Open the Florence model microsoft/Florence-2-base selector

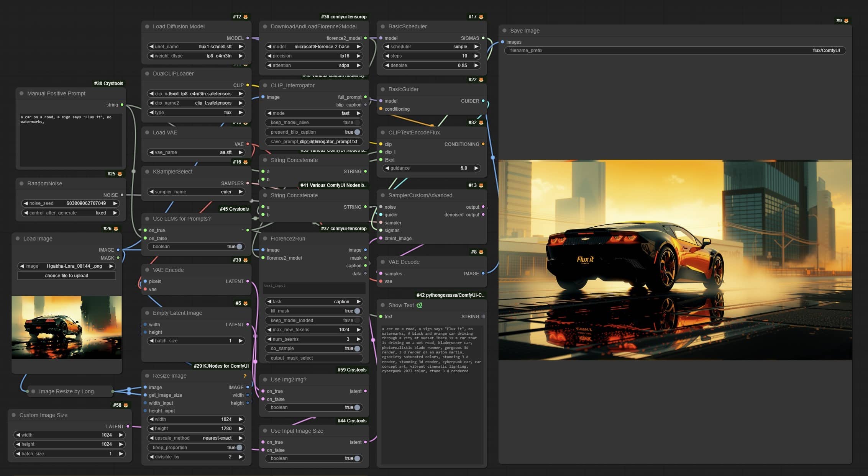click(313, 47)
